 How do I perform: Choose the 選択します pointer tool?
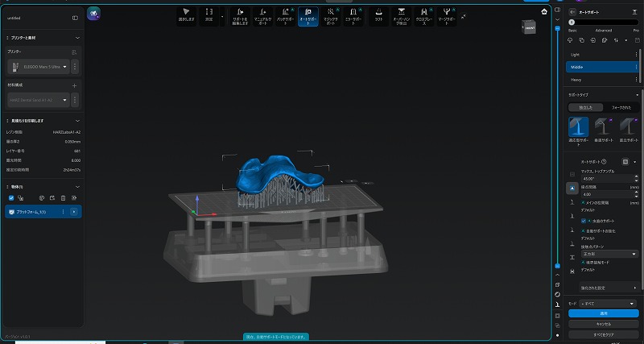click(x=186, y=16)
